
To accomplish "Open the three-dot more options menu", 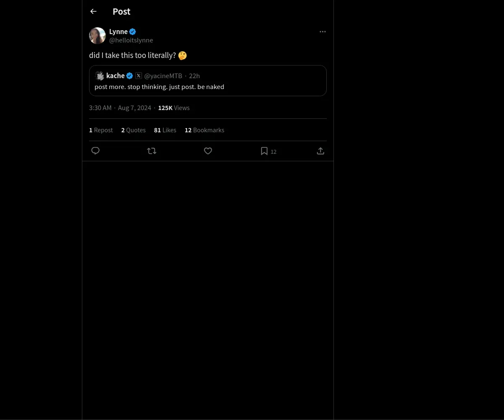I will point(323,31).
